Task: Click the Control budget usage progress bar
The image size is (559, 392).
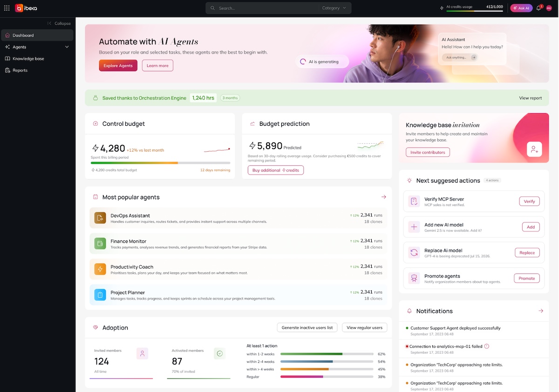Action: click(x=160, y=163)
